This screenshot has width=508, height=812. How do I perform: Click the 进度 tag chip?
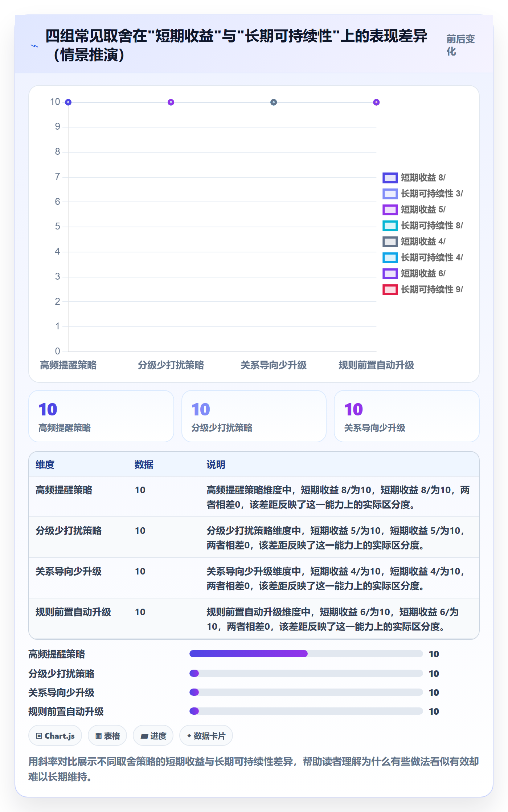pyautogui.click(x=153, y=736)
